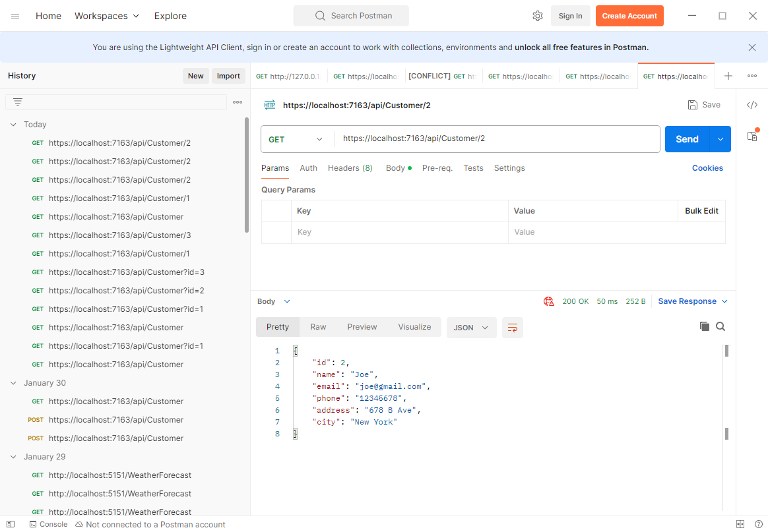This screenshot has width=768, height=532.
Task: Collapse the Today history group
Action: point(13,125)
